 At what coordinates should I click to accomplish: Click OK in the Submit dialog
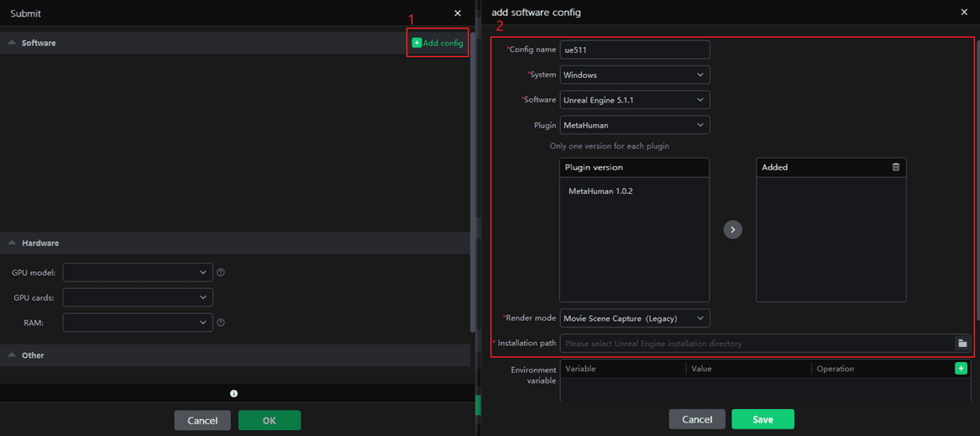[x=269, y=420]
